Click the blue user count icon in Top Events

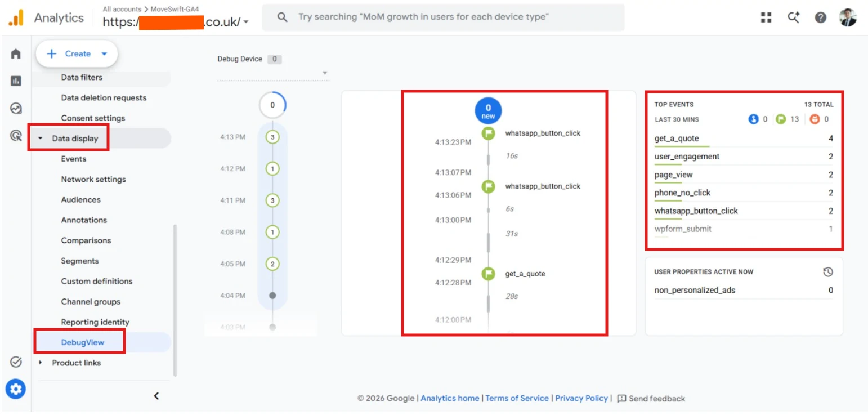pos(754,119)
